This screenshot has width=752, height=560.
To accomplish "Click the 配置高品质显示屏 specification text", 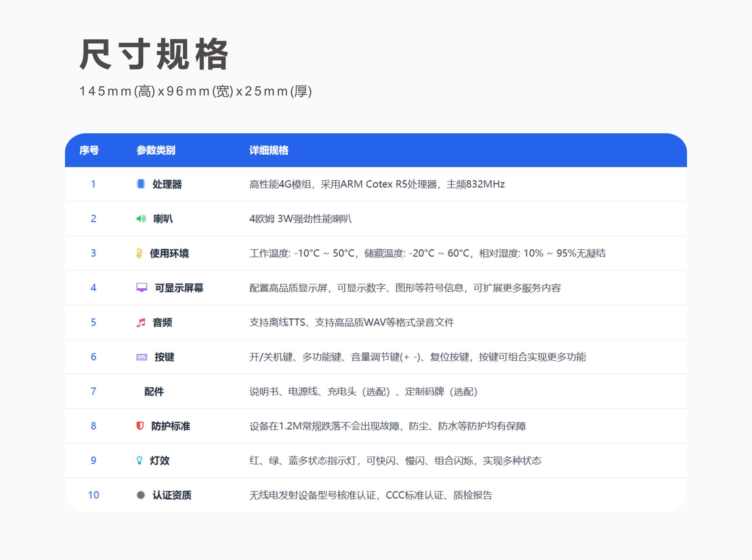I will pyautogui.click(x=405, y=288).
